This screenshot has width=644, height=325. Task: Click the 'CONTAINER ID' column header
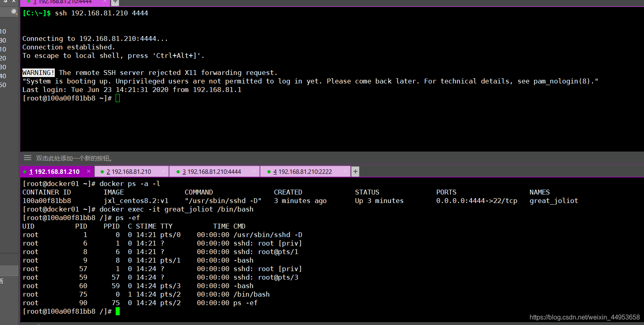pos(47,192)
